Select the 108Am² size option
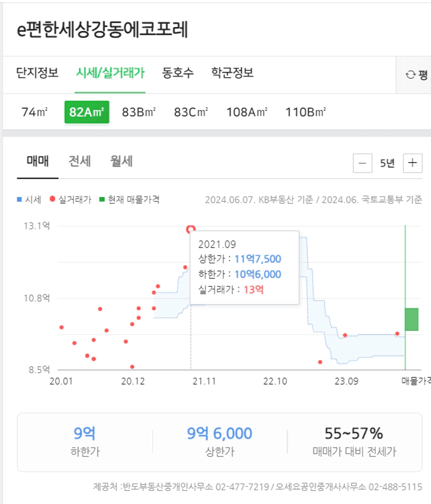 pyautogui.click(x=247, y=112)
